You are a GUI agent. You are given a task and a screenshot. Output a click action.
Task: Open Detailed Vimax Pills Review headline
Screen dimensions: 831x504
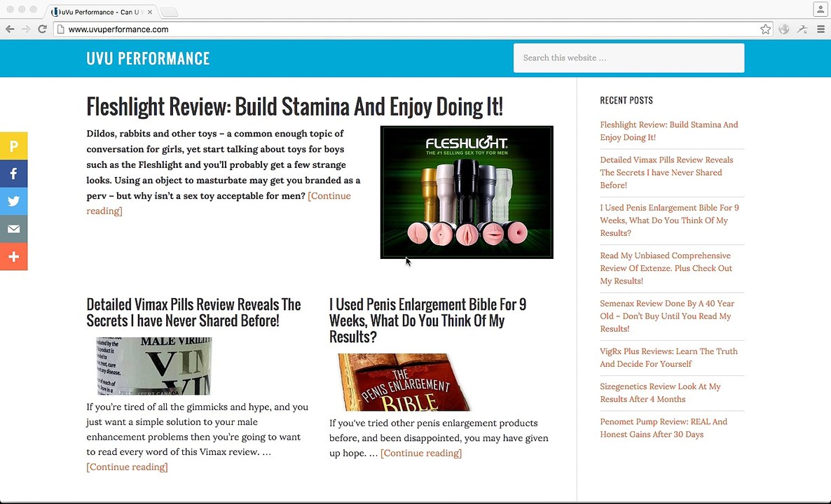(193, 312)
